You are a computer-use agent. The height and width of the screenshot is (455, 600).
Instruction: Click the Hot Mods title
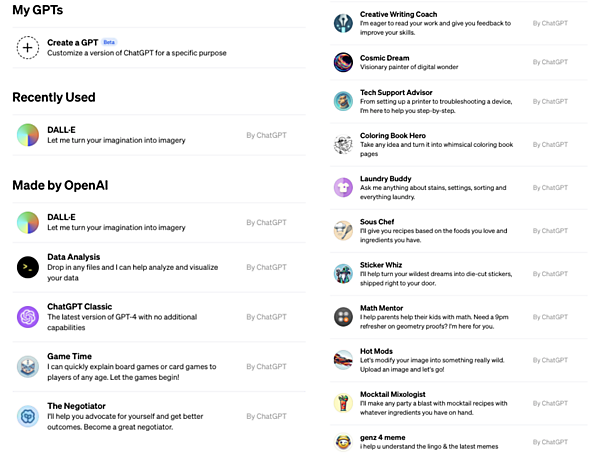(x=376, y=352)
